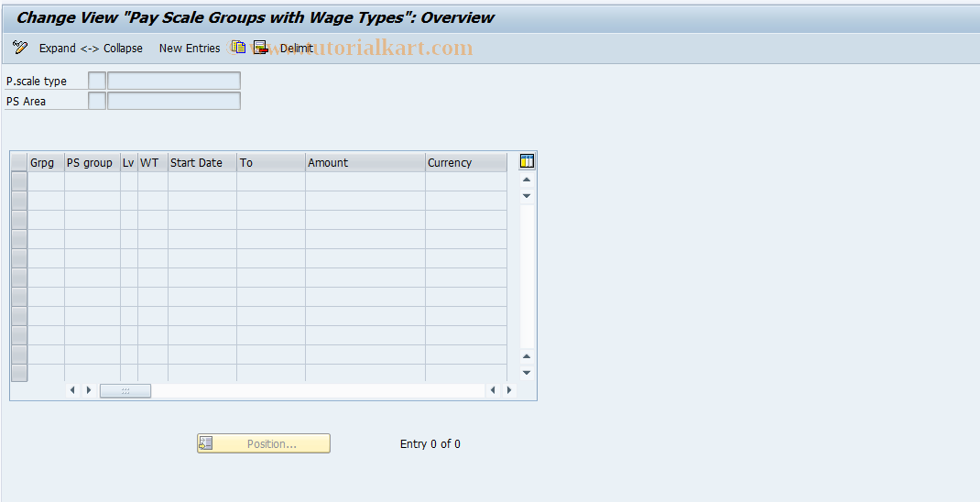Image resolution: width=980 pixels, height=502 pixels.
Task: Select the Start Date column header
Action: tap(202, 162)
